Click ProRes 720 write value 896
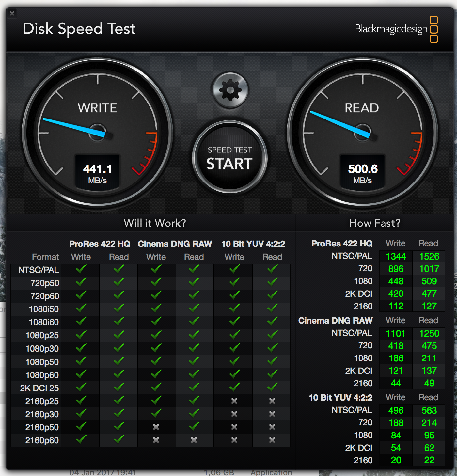Screen dimensions: 457x476 [x=396, y=269]
